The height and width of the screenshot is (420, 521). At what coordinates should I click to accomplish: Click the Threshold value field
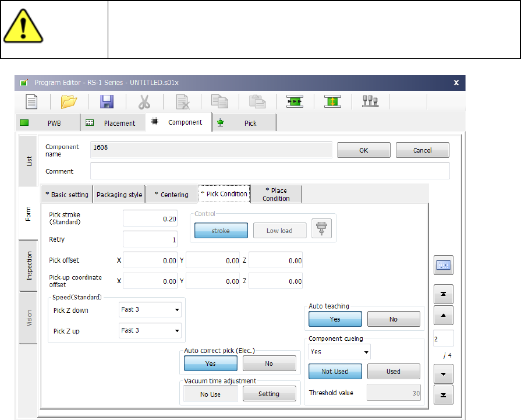394,393
